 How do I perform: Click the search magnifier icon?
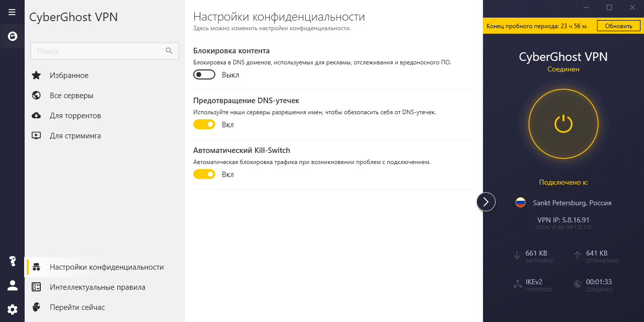(x=170, y=51)
